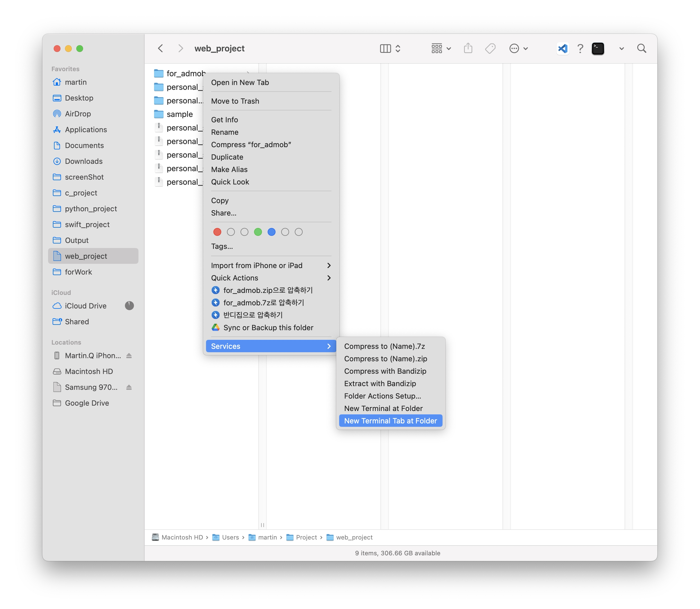Viewport: 700px width, 609px height.
Task: Open the group-by grid dropdown
Action: [x=441, y=49]
